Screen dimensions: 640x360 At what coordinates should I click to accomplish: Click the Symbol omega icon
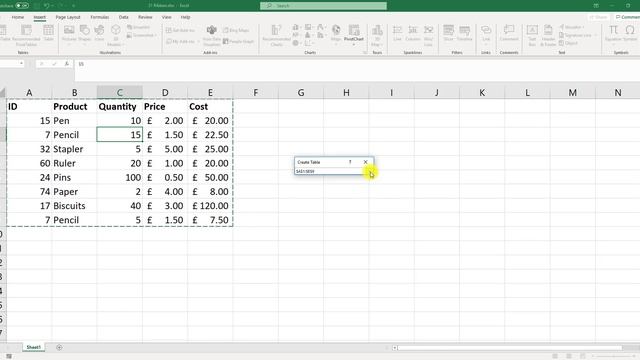630,33
